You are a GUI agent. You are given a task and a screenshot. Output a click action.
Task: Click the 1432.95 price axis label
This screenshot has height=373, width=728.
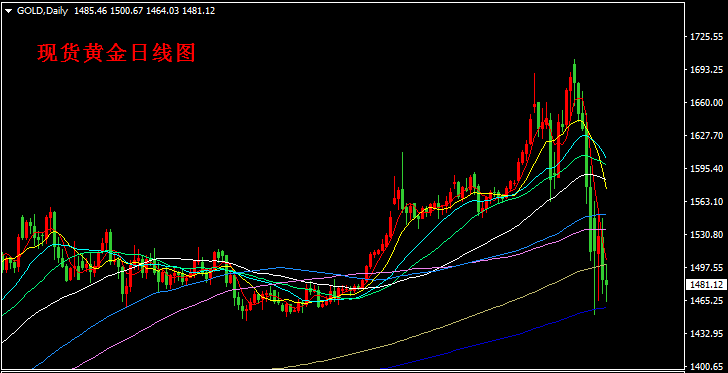coord(707,334)
